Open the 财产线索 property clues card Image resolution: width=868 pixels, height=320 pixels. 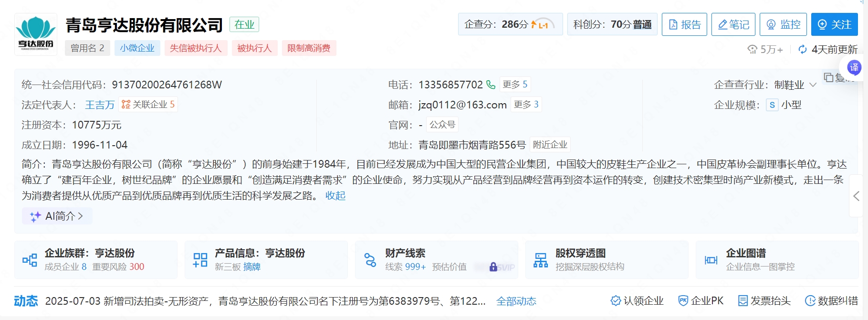(436, 259)
